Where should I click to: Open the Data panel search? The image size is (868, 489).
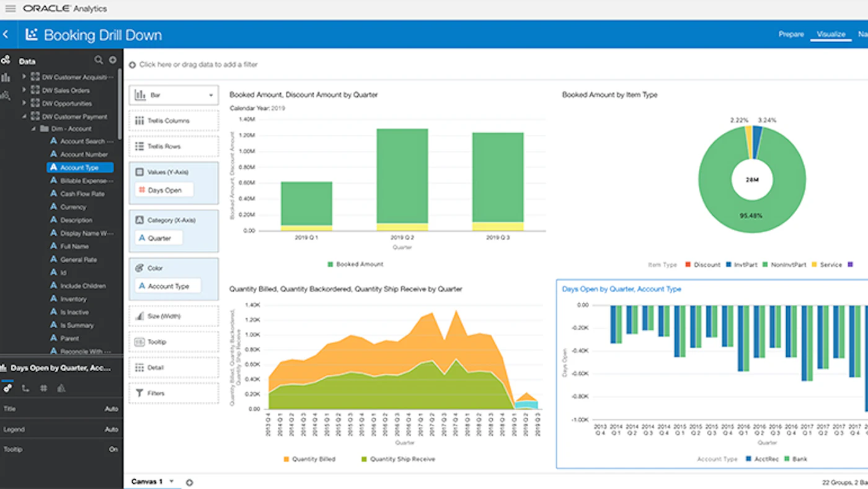[99, 60]
